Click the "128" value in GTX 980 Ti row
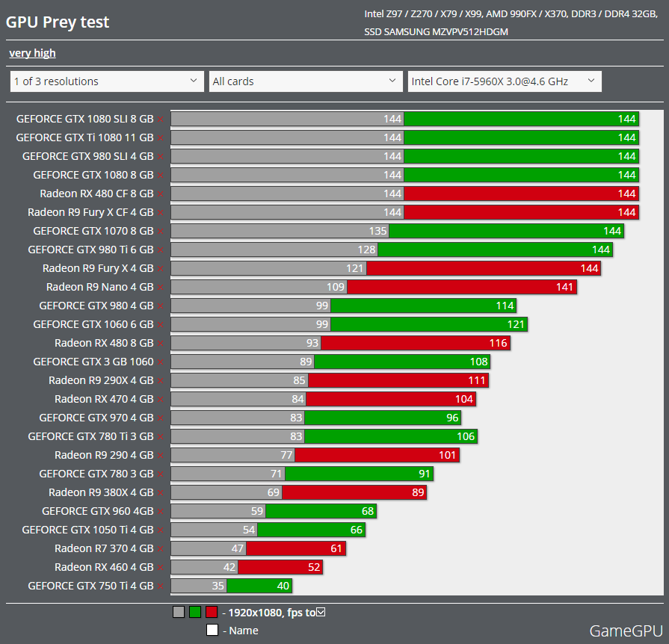Viewport: 669px width, 644px height. click(x=367, y=250)
